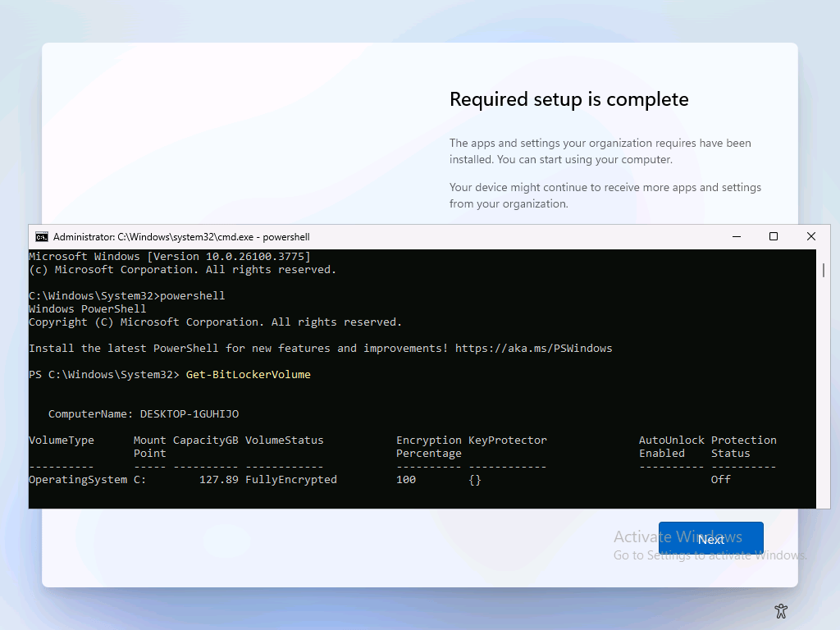Maximize the command prompt window
Image resolution: width=840 pixels, height=630 pixels.
(773, 236)
